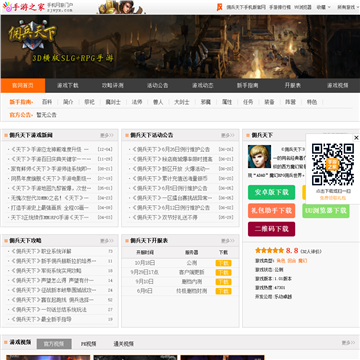Open the 兽人 class link
The image size is (360, 360).
coord(158,102)
